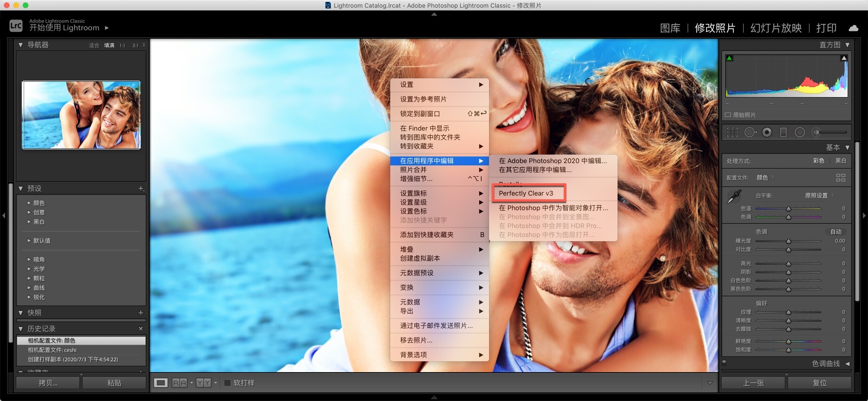Viewport: 868px width, 401px height.
Task: Choose 在 Adobe Photoshop 2020 中编辑
Action: (553, 161)
